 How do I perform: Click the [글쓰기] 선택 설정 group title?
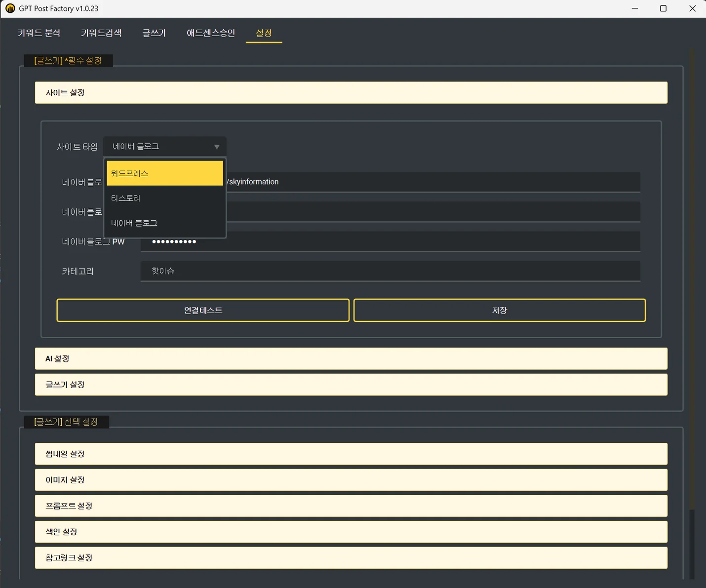point(66,422)
